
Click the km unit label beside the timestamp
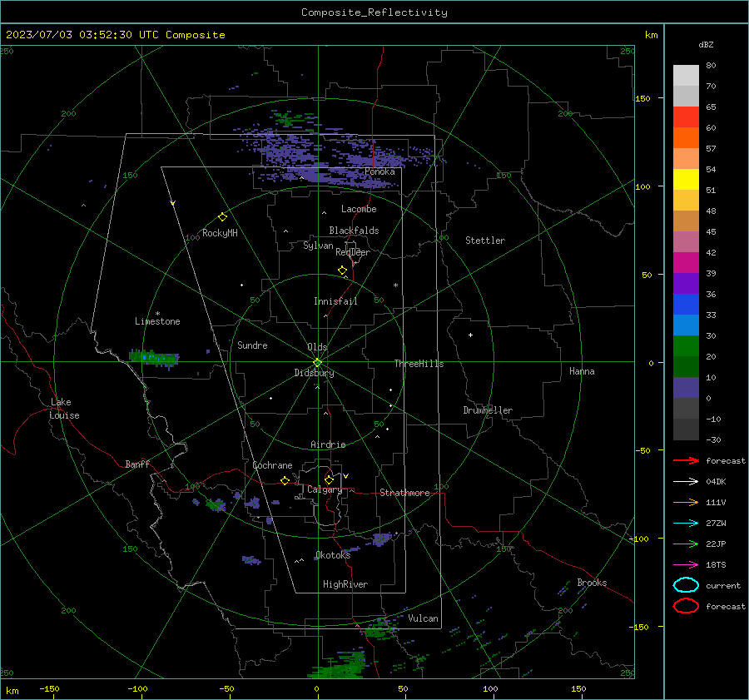[x=651, y=35]
